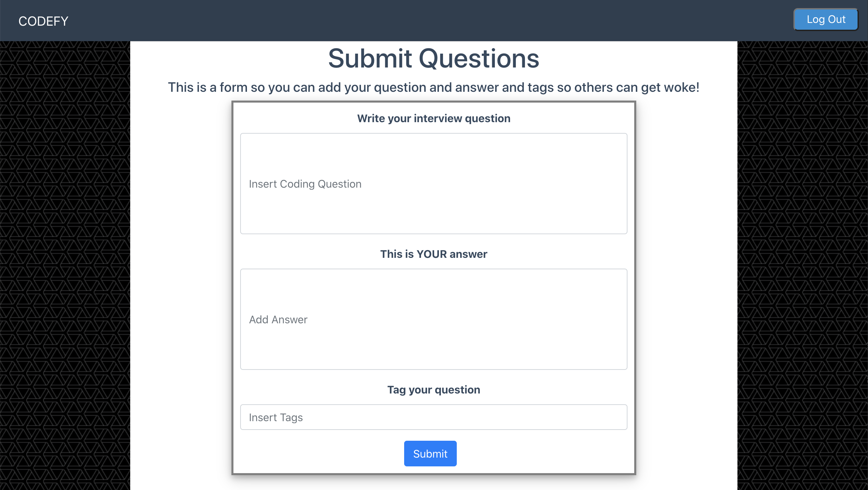The height and width of the screenshot is (490, 868).
Task: Click the 'Tag your question' label
Action: (433, 389)
